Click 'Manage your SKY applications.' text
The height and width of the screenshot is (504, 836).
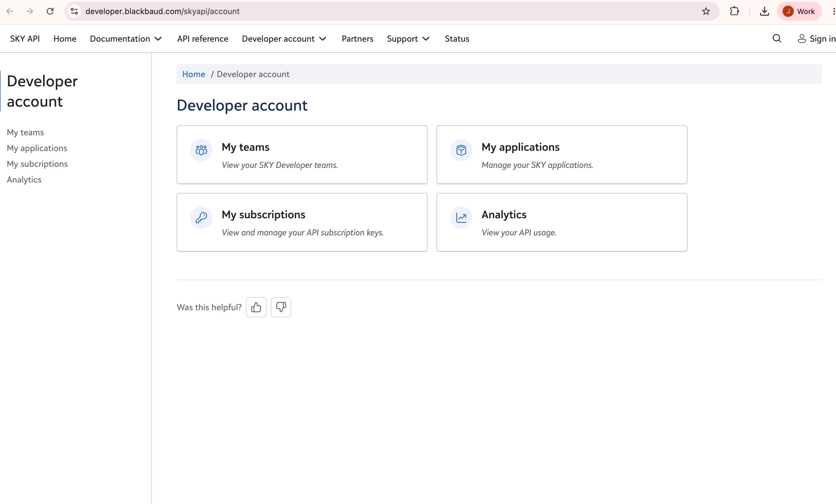pos(537,165)
